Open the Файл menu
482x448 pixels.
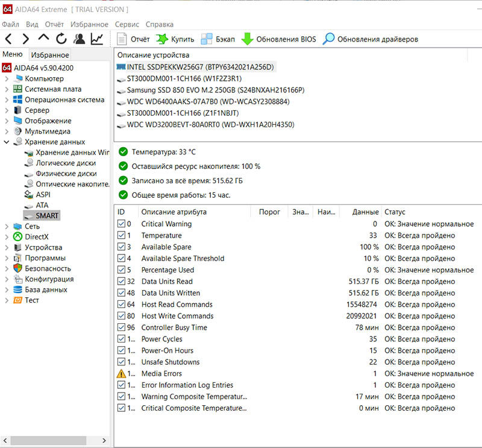point(10,24)
